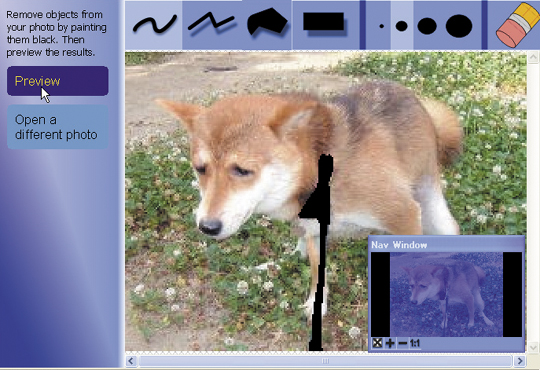540x370 pixels.
Task: Choose the smallest brush size dot
Action: (x=381, y=26)
